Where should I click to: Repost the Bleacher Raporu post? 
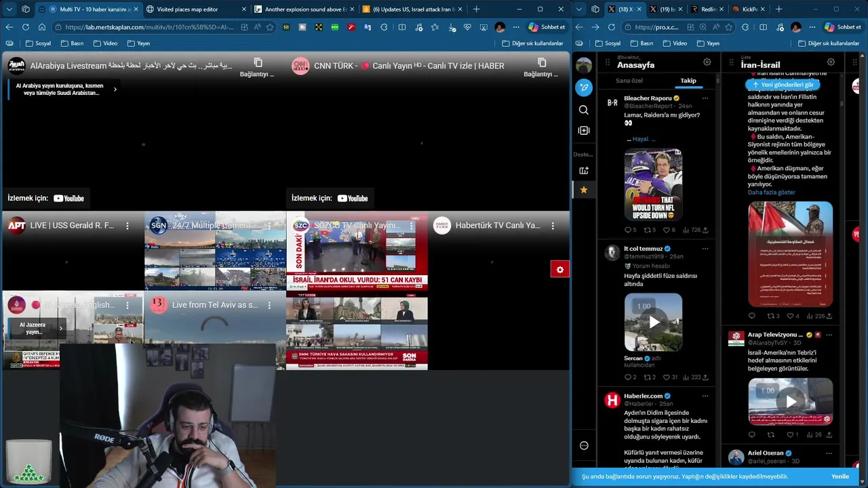pyautogui.click(x=649, y=230)
